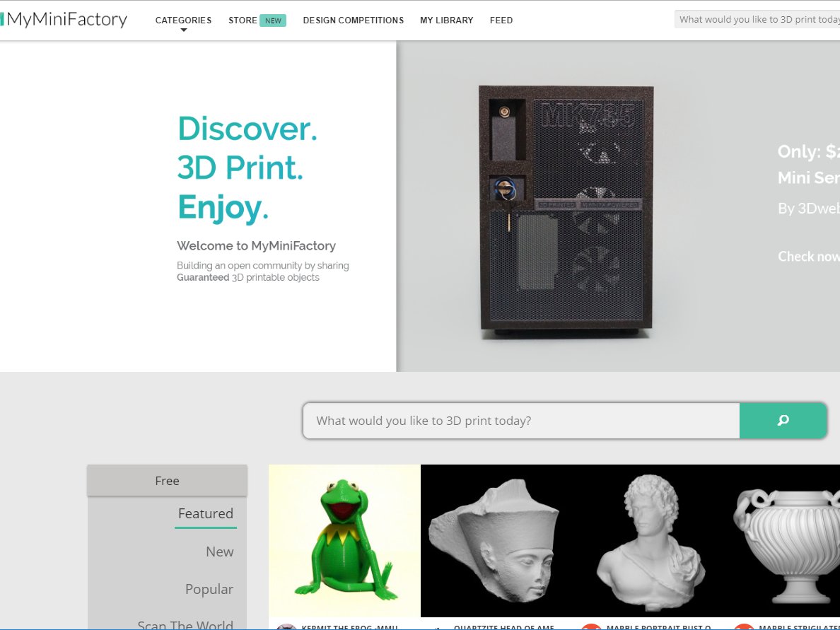This screenshot has width=840, height=630.
Task: Open the Categories dropdown menu
Action: coord(183,21)
